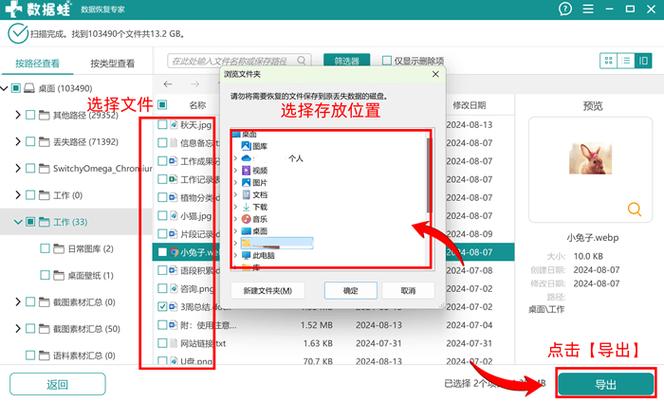Click the rabbit preview thumbnail

590,159
